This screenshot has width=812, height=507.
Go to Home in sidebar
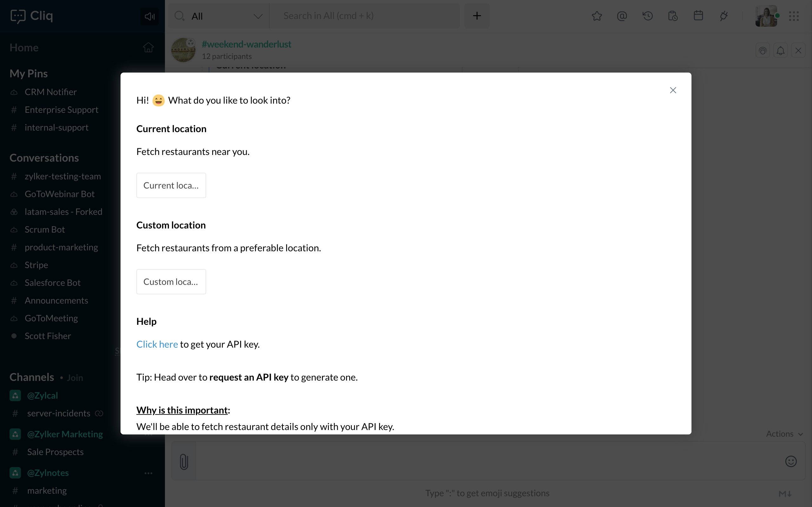24,48
